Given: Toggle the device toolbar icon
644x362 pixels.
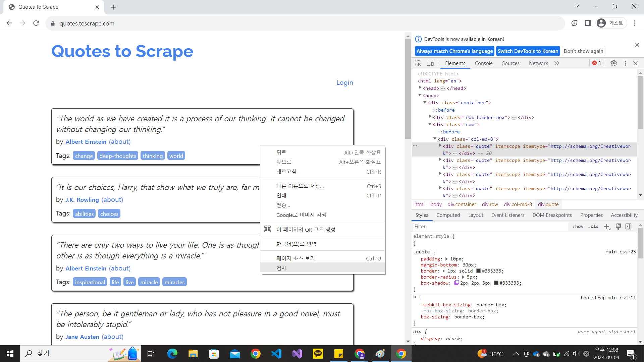Looking at the screenshot, I should pyautogui.click(x=430, y=63).
